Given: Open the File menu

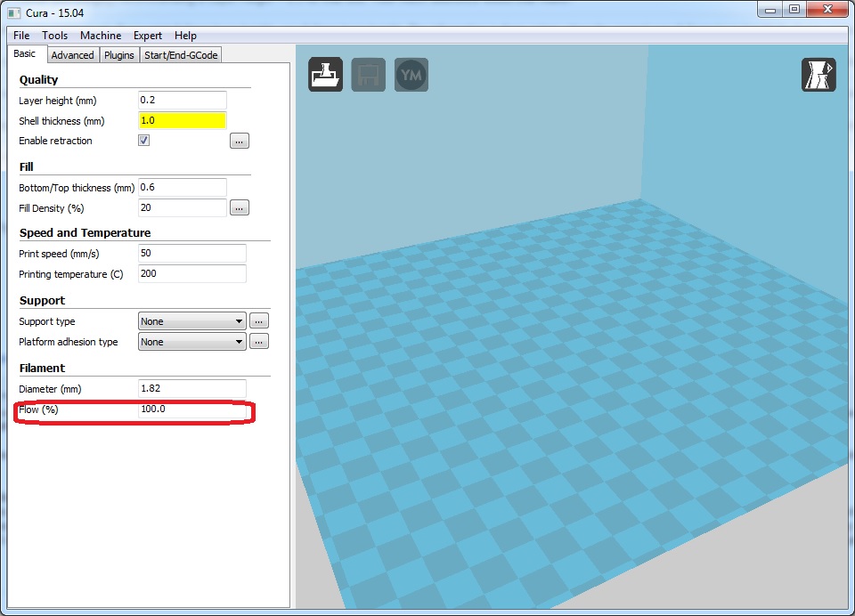Looking at the screenshot, I should (21, 36).
